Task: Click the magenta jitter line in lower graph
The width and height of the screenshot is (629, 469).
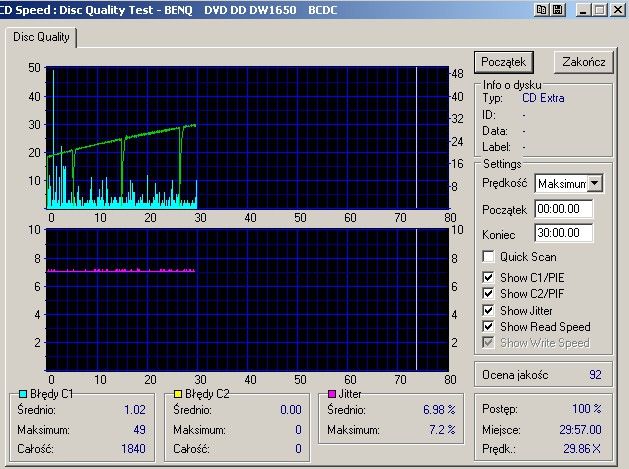Action: click(120, 271)
